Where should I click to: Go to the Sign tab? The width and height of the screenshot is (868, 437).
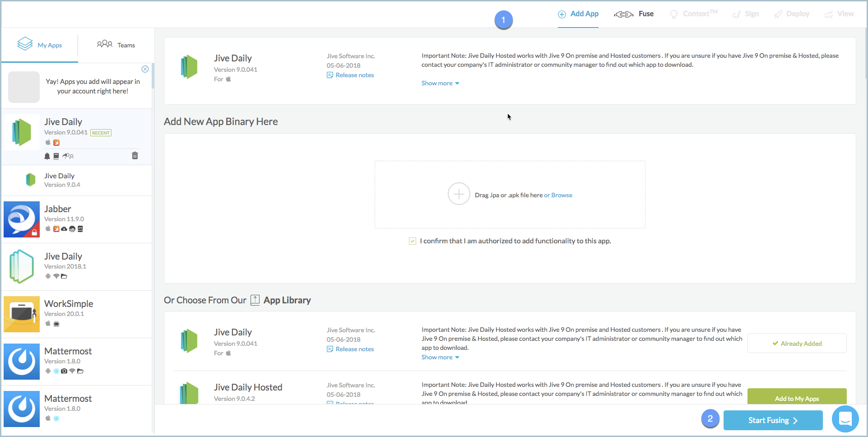(x=745, y=14)
